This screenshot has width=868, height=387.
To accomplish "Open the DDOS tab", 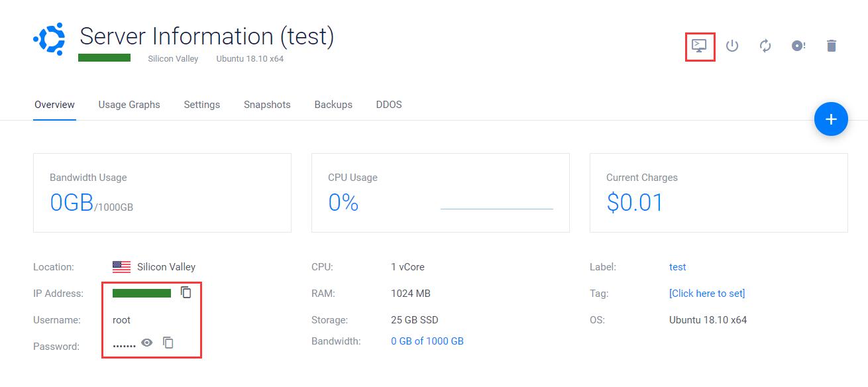I will click(x=389, y=105).
